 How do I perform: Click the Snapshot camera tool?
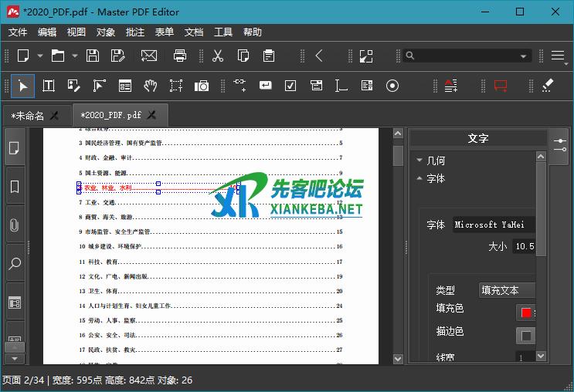click(202, 86)
